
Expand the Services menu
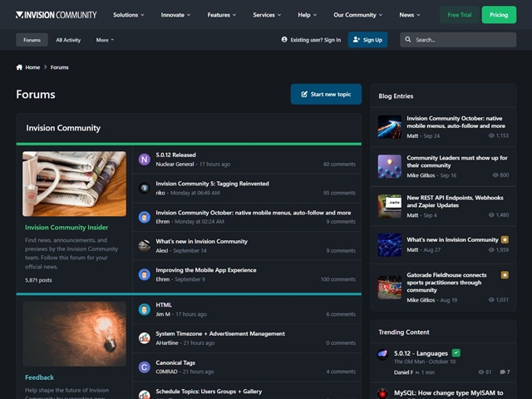coord(267,15)
